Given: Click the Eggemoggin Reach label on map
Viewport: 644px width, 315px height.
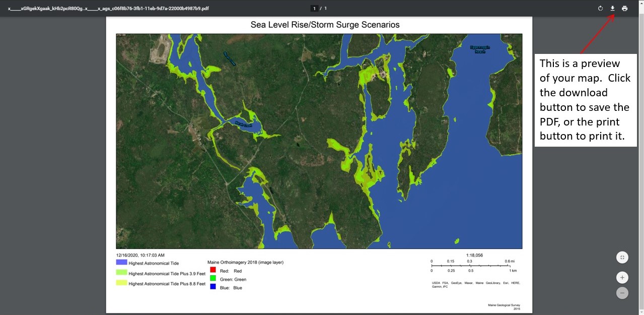Looking at the screenshot, I should tap(480, 49).
